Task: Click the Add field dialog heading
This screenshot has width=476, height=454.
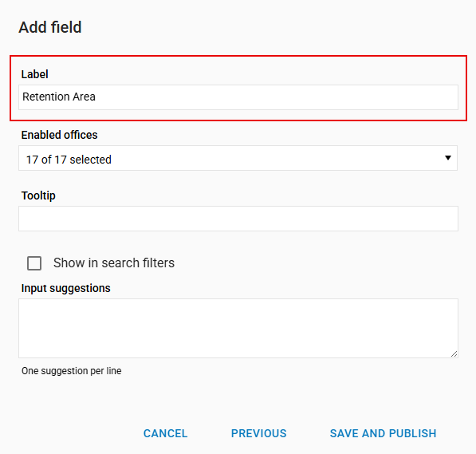Action: pyautogui.click(x=50, y=27)
